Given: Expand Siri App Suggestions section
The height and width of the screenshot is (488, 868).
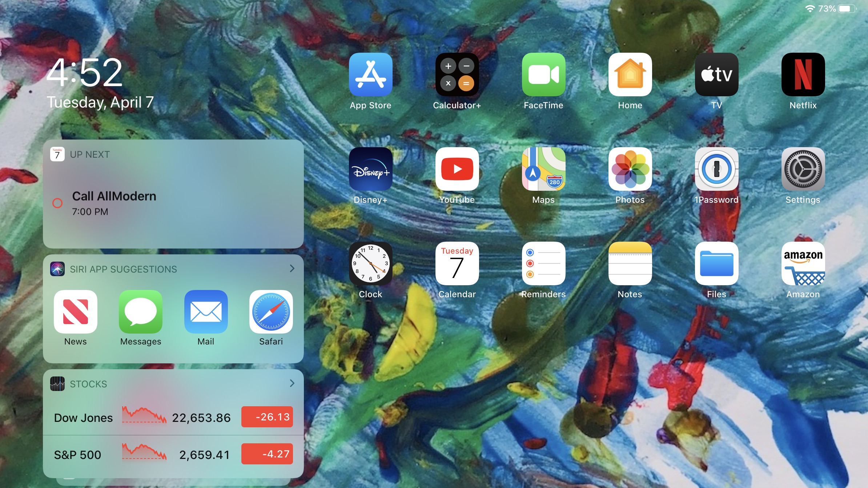Looking at the screenshot, I should click(292, 269).
